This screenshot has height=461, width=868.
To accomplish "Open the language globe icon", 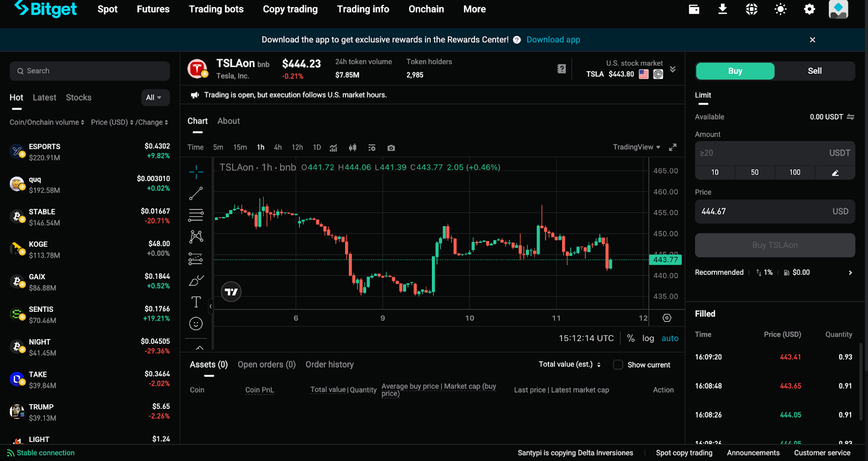I will click(751, 9).
